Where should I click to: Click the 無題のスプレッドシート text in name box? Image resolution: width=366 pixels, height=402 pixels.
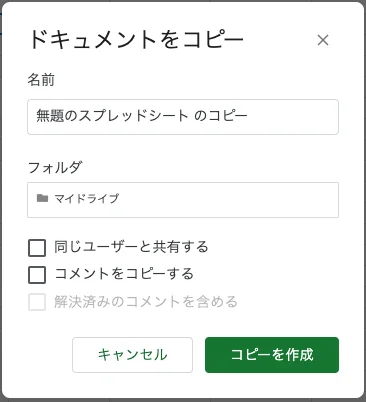112,116
